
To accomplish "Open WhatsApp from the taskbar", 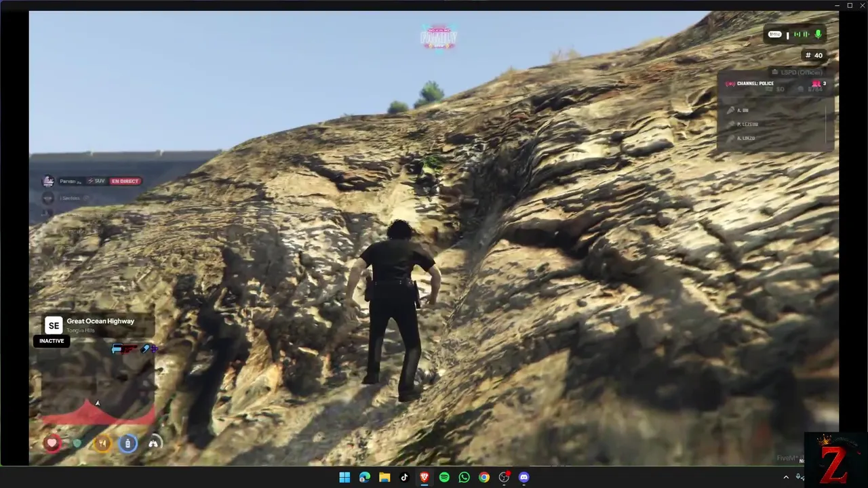I will (464, 477).
